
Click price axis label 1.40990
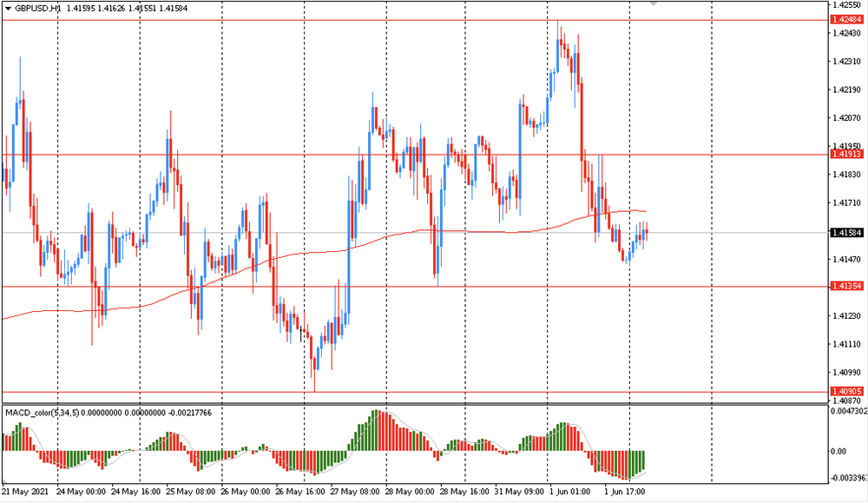click(x=847, y=373)
